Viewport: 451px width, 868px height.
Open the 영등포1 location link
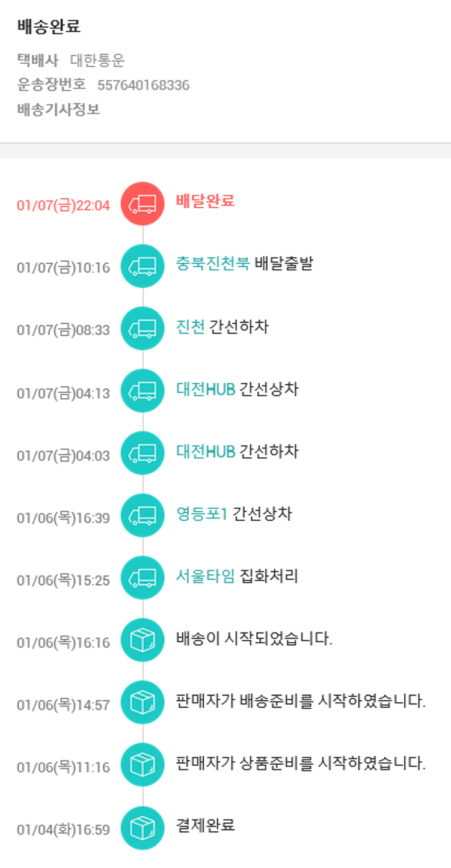(201, 514)
